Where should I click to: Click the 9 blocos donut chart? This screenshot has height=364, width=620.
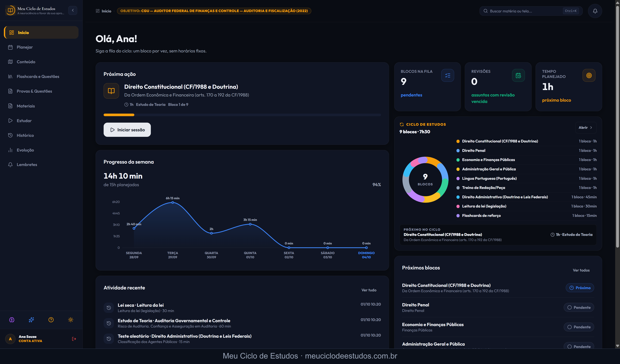point(425,180)
